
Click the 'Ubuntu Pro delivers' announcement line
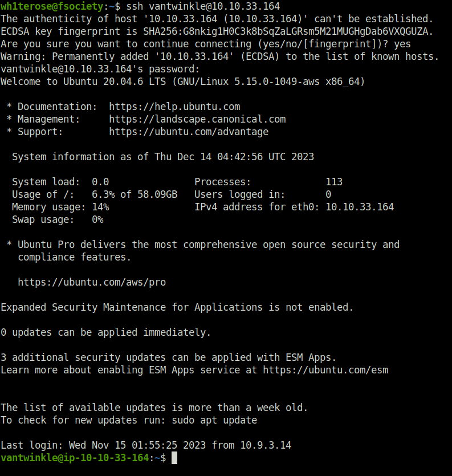(203, 245)
